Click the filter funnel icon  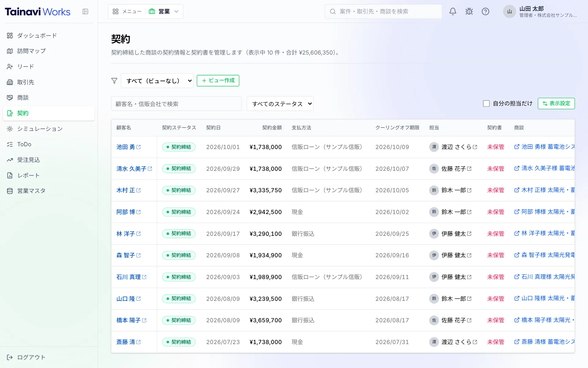(114, 81)
